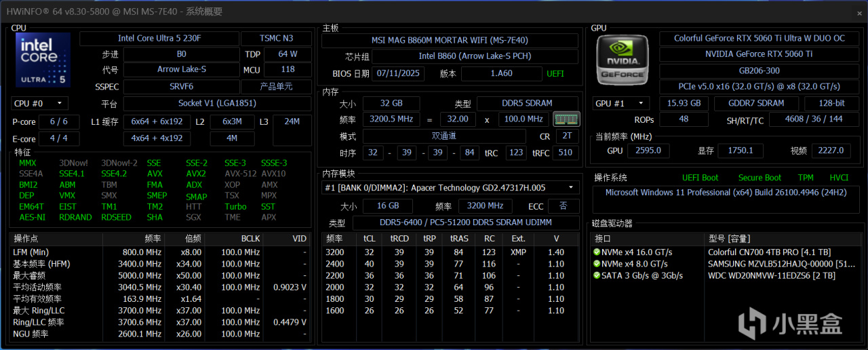The image size is (868, 350).
Task: Click the Microsoft Windows 11 Professional OS field
Action: coord(726,201)
